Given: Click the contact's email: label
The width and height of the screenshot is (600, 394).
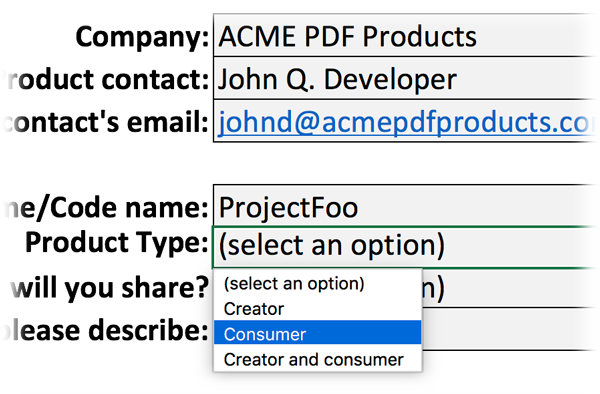Looking at the screenshot, I should 106,122.
